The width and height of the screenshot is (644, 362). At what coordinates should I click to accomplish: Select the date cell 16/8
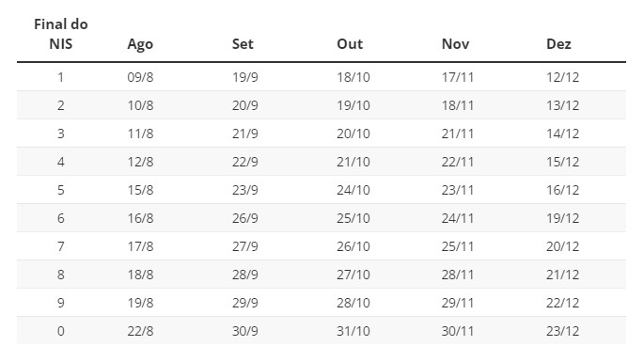140,218
